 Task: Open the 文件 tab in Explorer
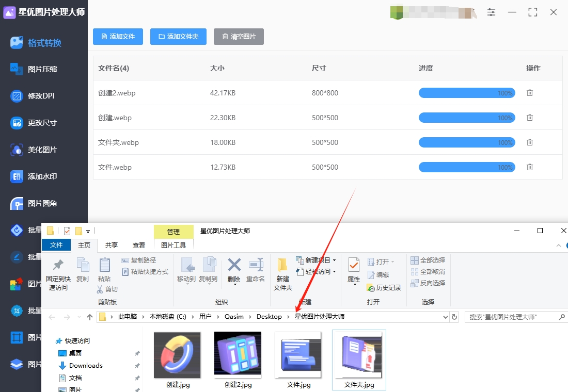(56, 245)
